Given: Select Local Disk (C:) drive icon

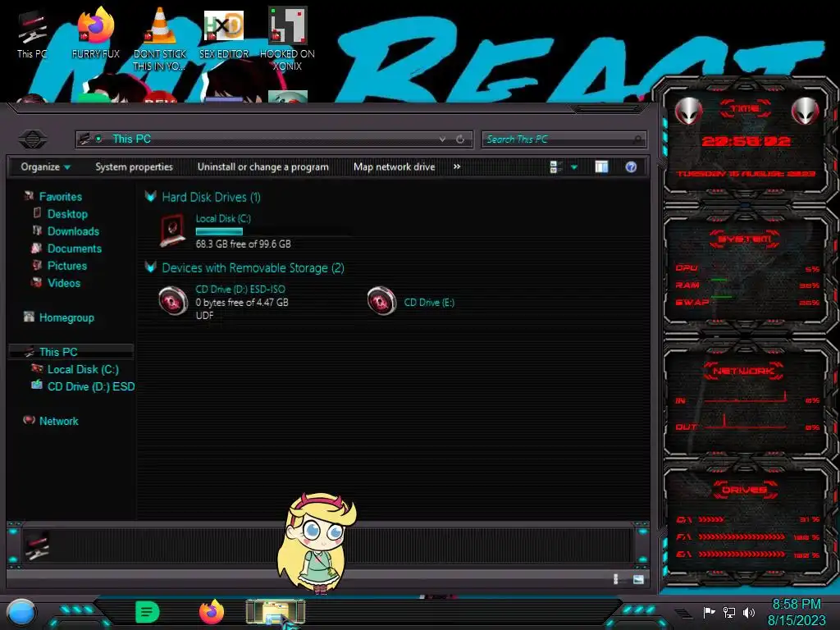Looking at the screenshot, I should (x=173, y=231).
